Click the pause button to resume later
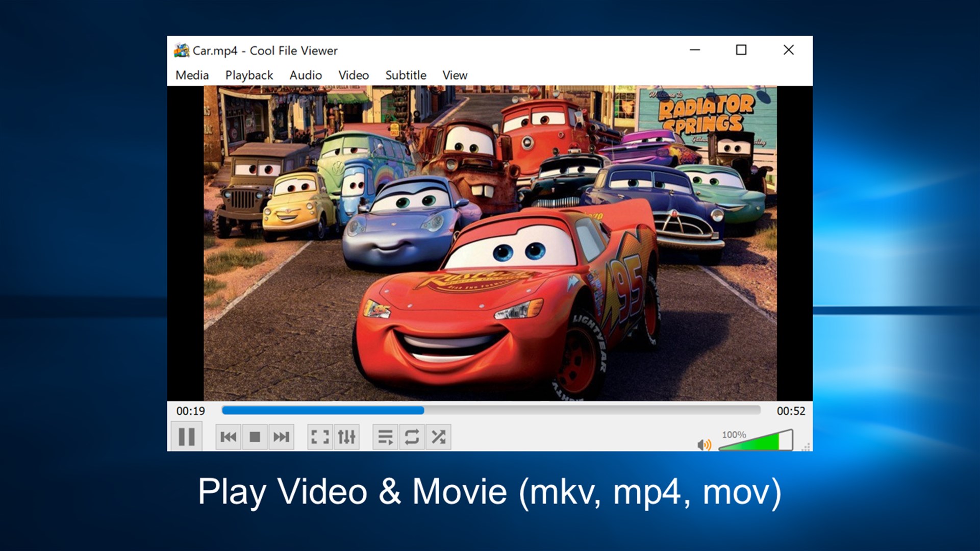This screenshot has height=551, width=980. 187,436
